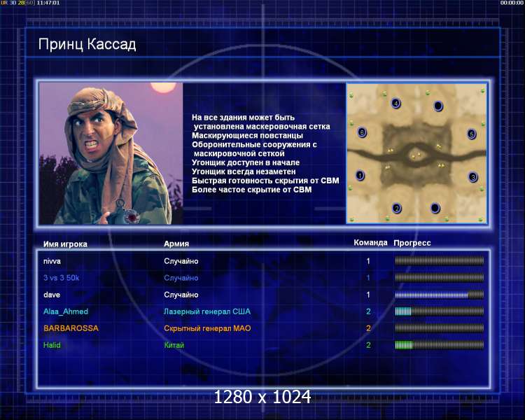This screenshot has height=420, width=525.
Task: Click dave's team number 1
Action: point(368,295)
